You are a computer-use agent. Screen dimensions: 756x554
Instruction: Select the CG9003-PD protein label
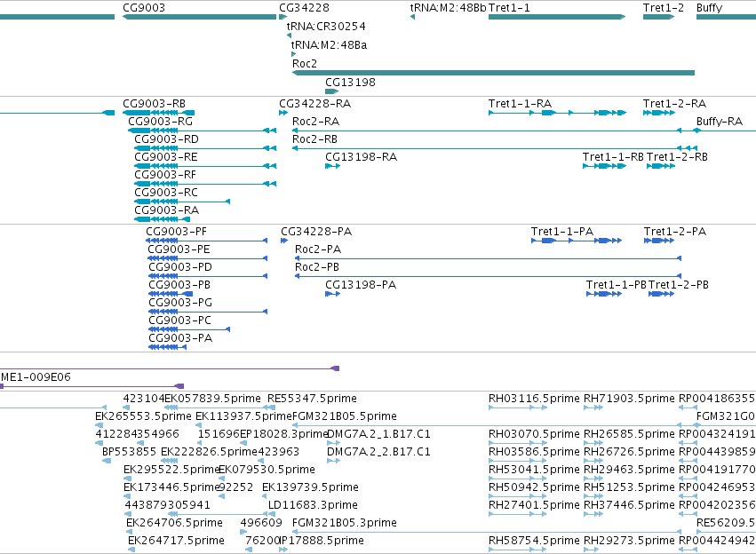[180, 267]
